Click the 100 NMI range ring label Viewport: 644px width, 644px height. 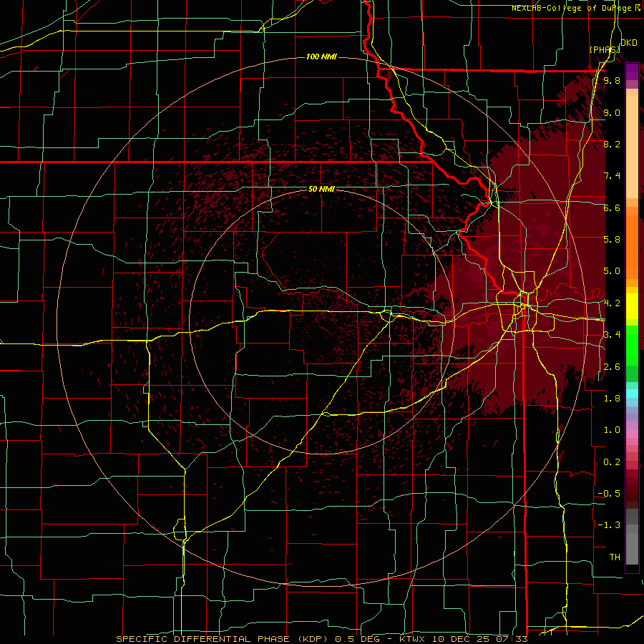click(321, 57)
